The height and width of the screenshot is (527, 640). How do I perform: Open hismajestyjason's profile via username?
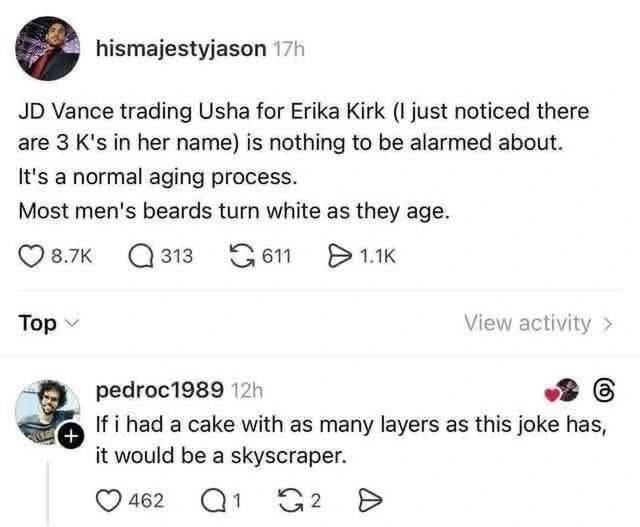point(181,48)
